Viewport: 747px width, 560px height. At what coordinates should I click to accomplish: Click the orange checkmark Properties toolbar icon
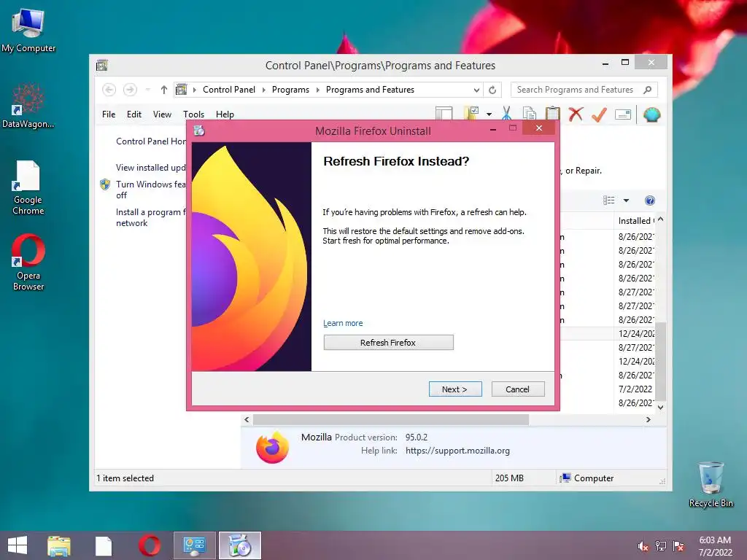tap(600, 114)
